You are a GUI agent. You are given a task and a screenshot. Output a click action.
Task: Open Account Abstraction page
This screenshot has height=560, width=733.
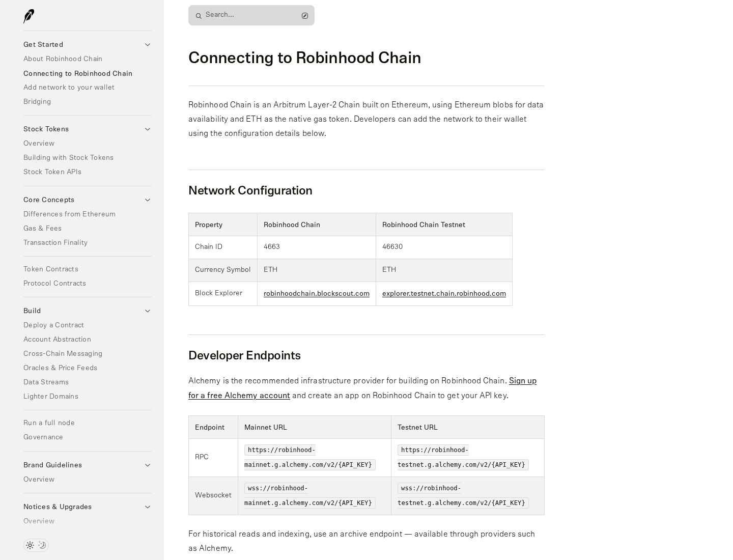click(57, 340)
